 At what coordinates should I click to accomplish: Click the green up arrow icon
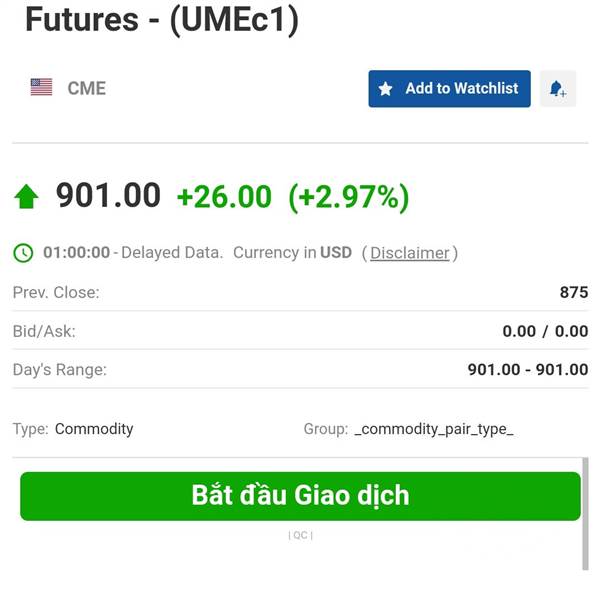point(26,196)
